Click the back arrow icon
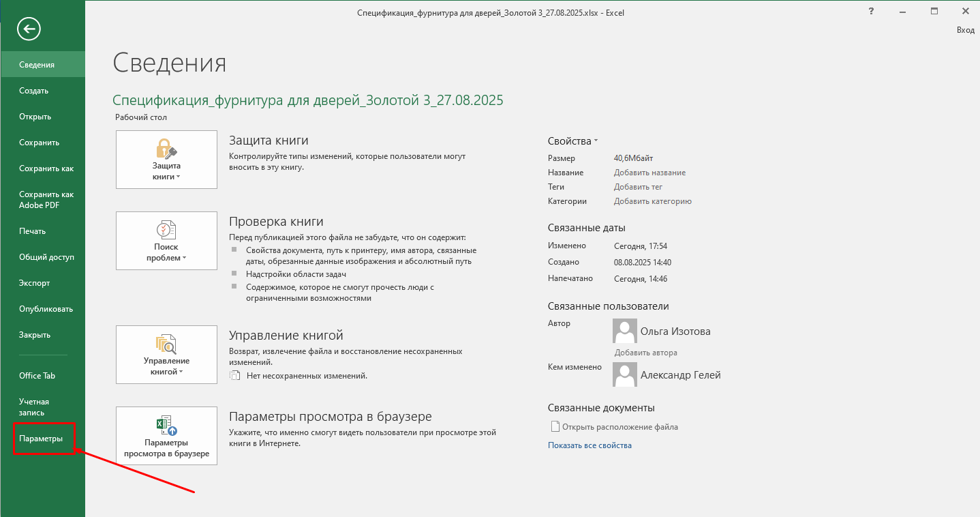The height and width of the screenshot is (517, 980). coord(30,29)
